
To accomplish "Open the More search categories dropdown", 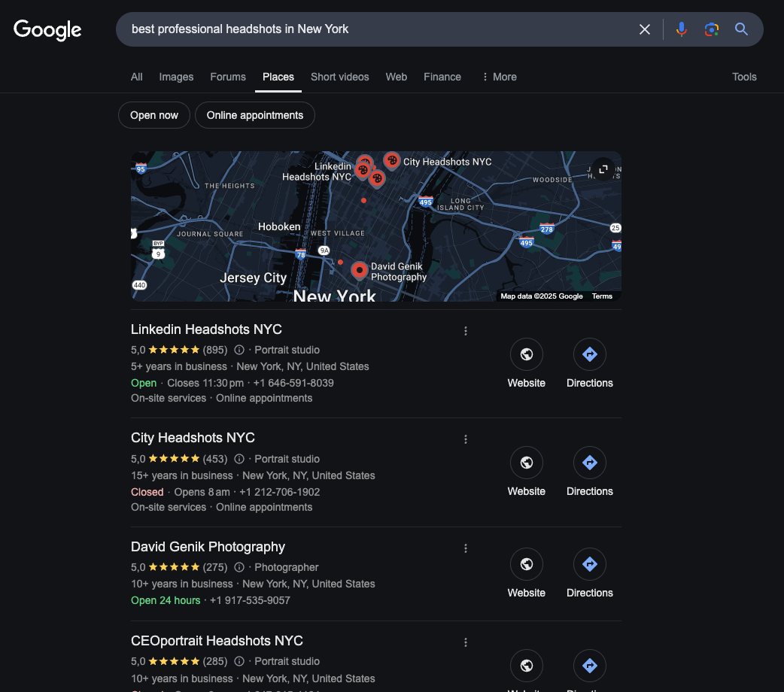I will coord(499,77).
